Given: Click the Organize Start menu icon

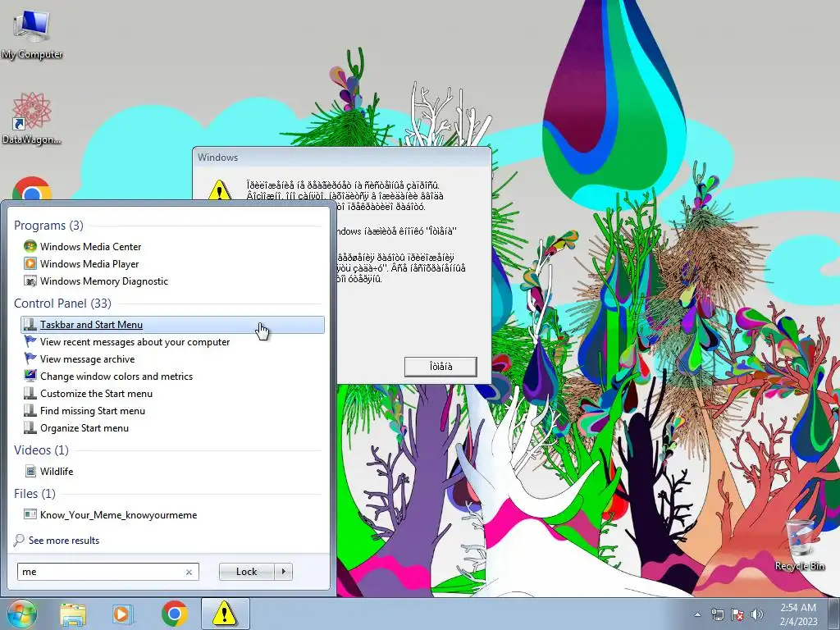Looking at the screenshot, I should 30,427.
